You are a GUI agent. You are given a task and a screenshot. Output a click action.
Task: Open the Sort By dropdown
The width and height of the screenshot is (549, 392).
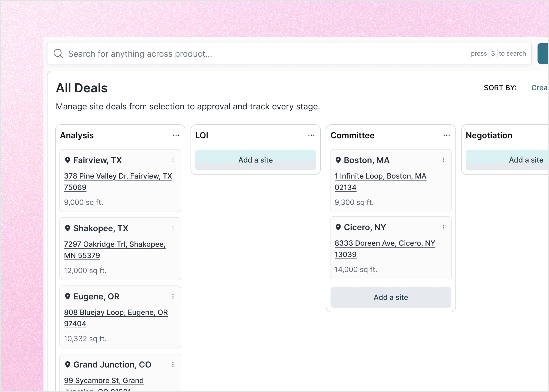point(539,88)
